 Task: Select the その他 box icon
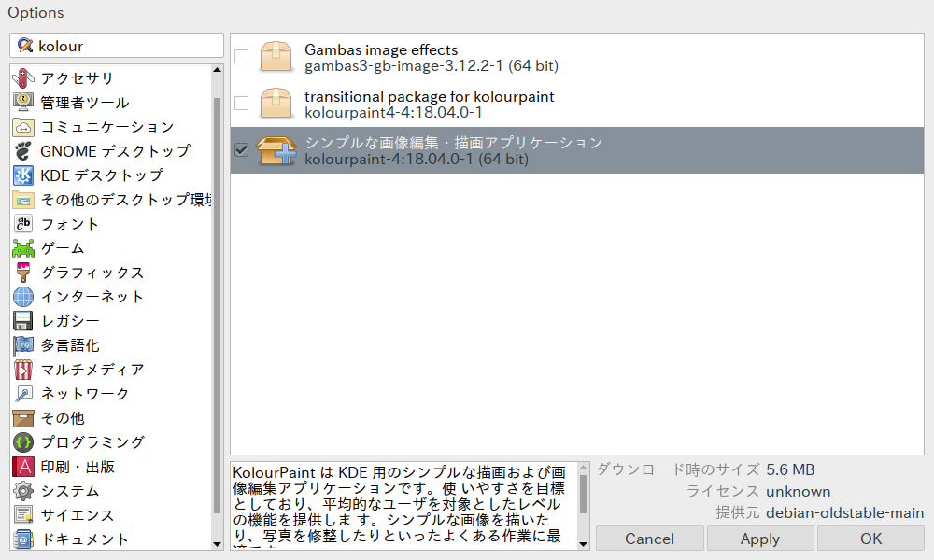23,418
